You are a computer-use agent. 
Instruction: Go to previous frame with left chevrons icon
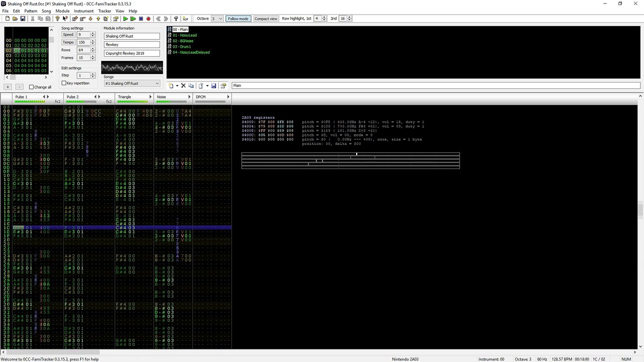click(x=158, y=19)
